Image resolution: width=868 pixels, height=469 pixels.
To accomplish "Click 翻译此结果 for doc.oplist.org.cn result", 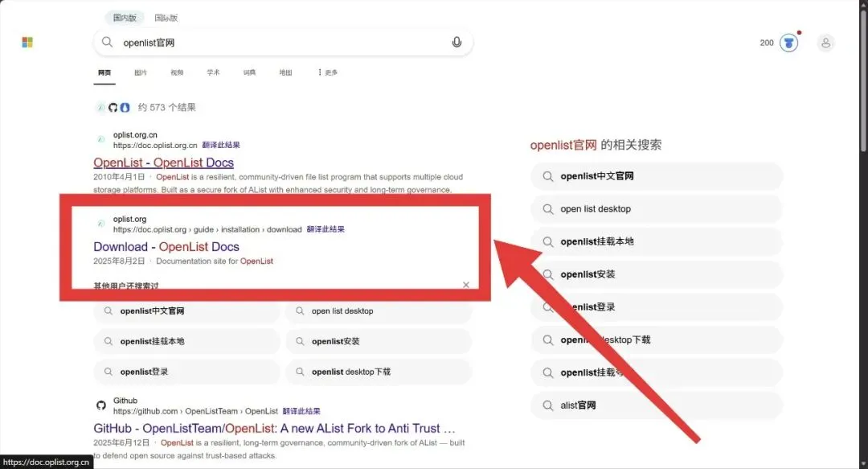I will (x=221, y=146).
